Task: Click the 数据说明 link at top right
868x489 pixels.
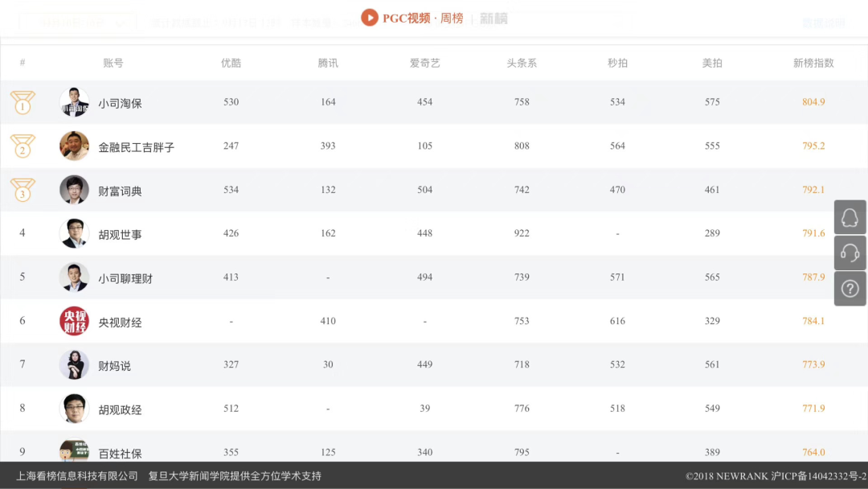Action: pyautogui.click(x=824, y=23)
